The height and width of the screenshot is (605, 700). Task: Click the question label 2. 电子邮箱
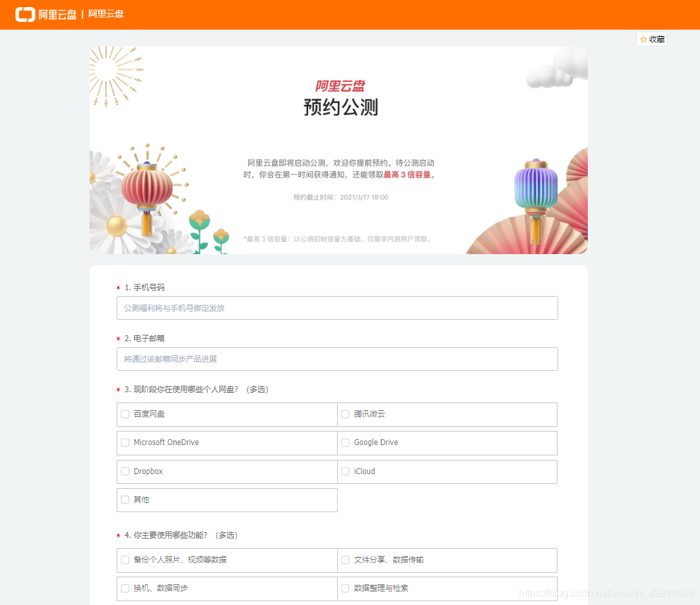click(x=144, y=339)
